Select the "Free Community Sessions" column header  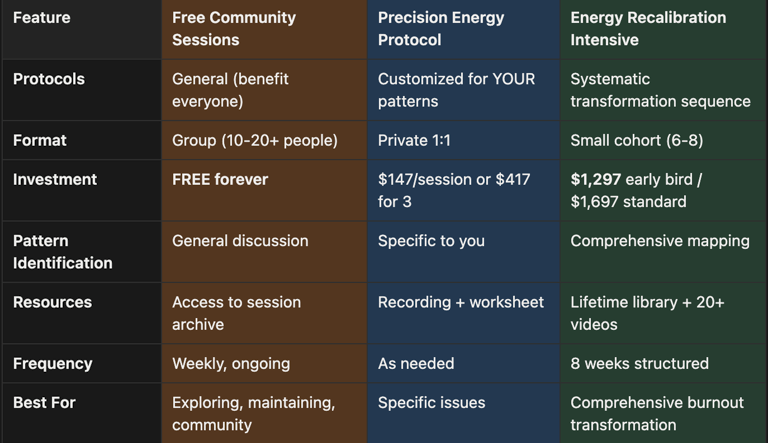point(234,29)
